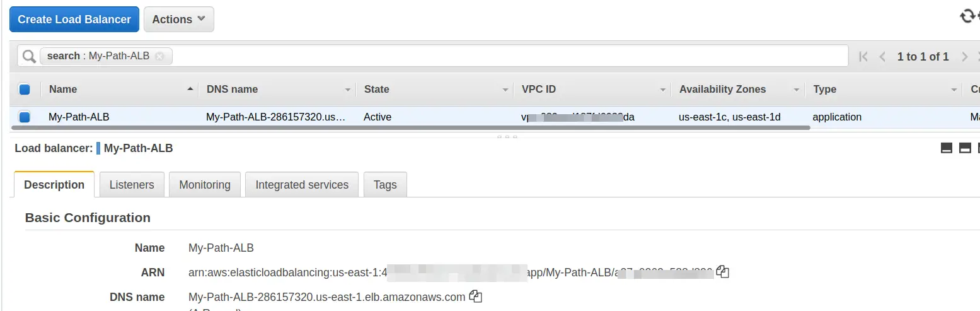Remove the My-Path-ALB search filter chip
Screen dimensions: 980x311
pyautogui.click(x=159, y=56)
